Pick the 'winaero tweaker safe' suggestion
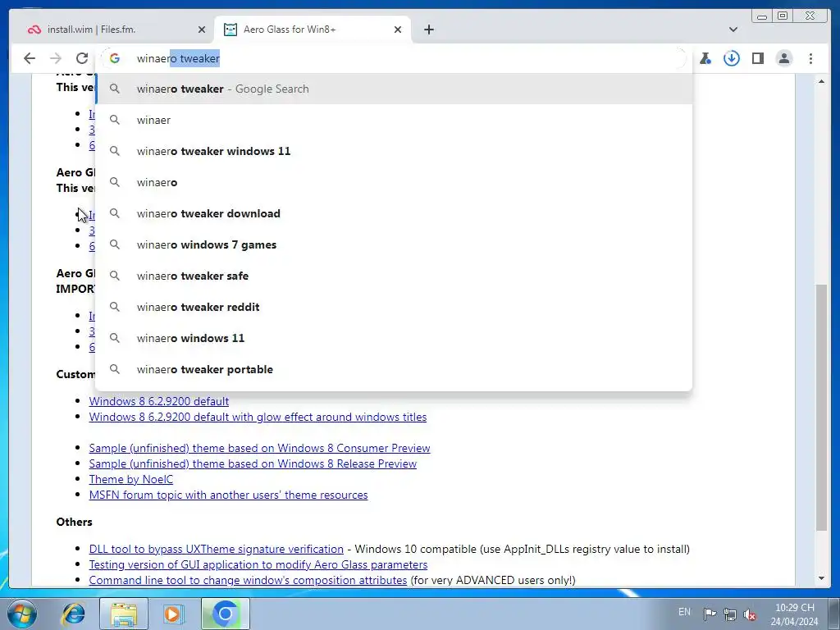 point(394,276)
